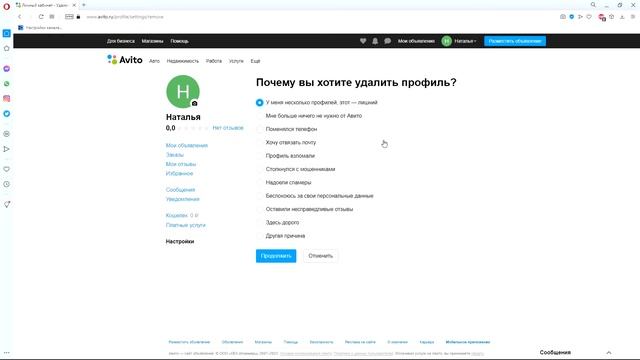Open 'Избранное' in the profile menu

[179, 173]
